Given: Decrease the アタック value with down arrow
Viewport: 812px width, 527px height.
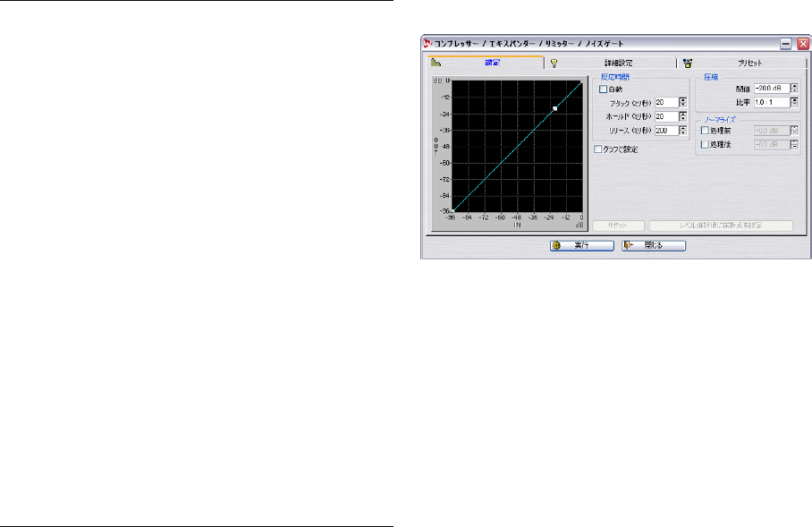Looking at the screenshot, I should point(682,106).
